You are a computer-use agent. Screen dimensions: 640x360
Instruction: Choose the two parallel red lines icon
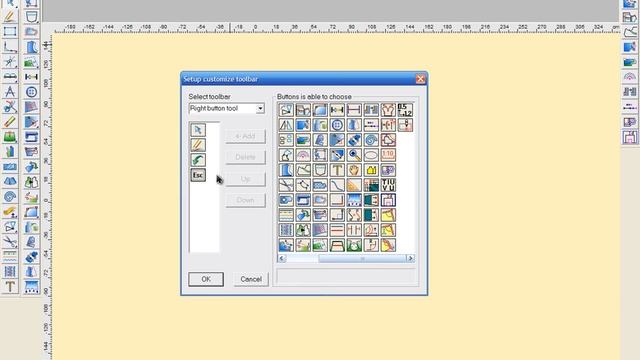click(x=337, y=230)
